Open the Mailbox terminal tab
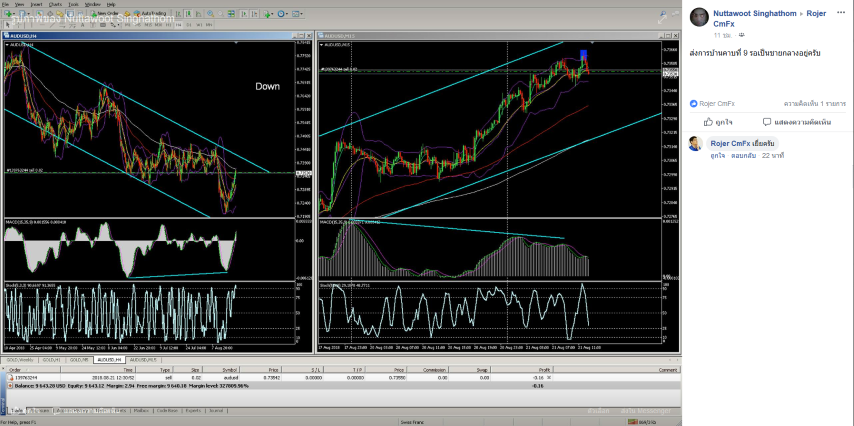Viewport: 854px width, 426px height. pos(142,411)
